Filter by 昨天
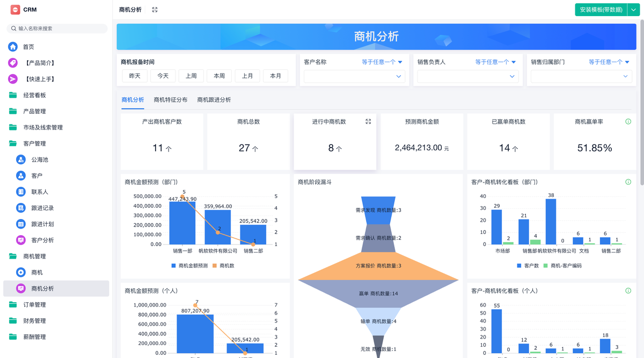This screenshot has height=358, width=644. click(135, 76)
